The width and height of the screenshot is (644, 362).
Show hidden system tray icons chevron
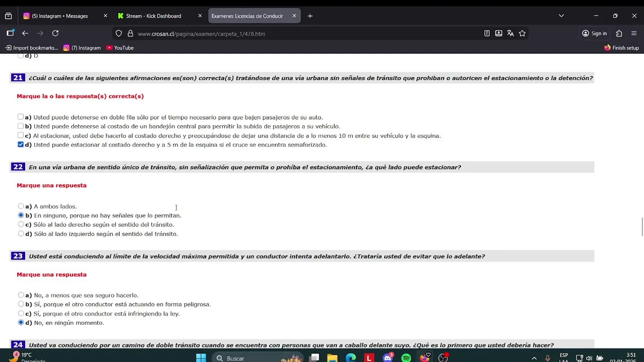[x=534, y=358]
